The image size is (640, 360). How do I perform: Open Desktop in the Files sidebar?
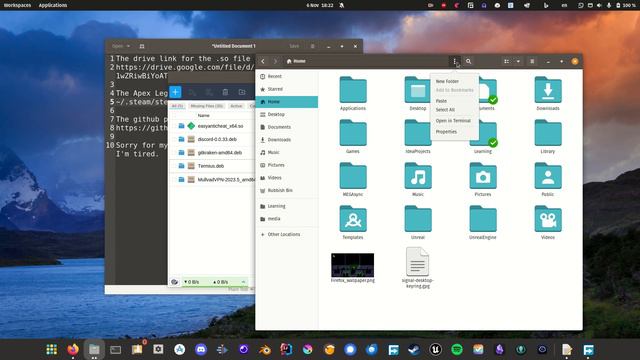[287, 114]
